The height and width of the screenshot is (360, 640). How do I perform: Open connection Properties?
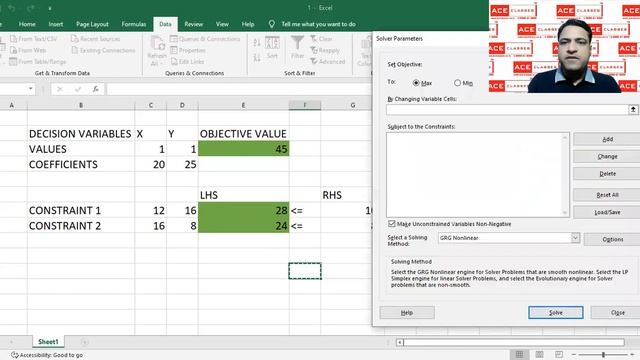188,50
